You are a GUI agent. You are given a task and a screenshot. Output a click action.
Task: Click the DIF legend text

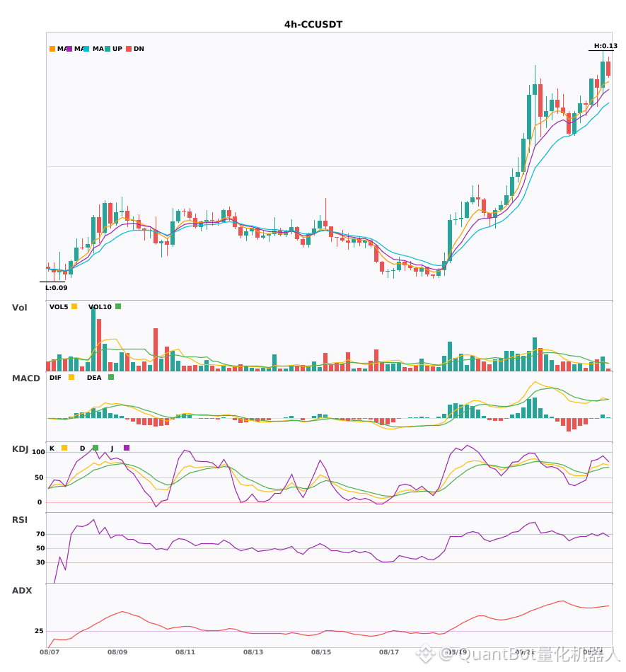(55, 378)
